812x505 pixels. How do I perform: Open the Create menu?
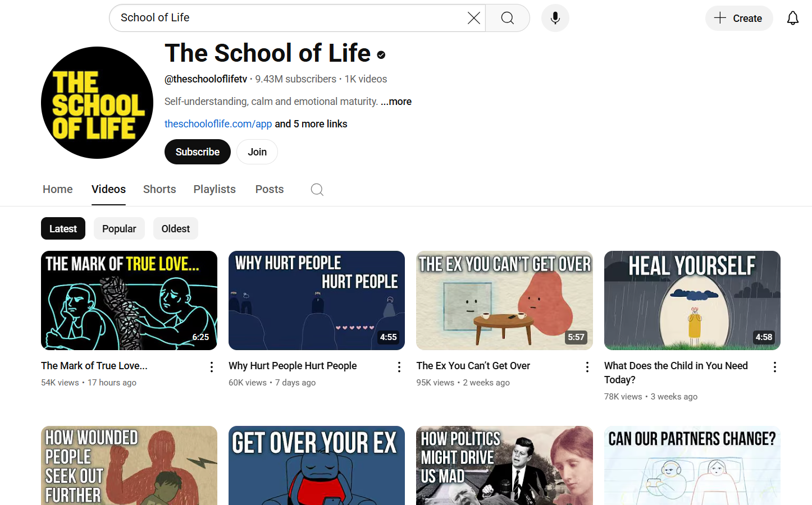pos(739,18)
